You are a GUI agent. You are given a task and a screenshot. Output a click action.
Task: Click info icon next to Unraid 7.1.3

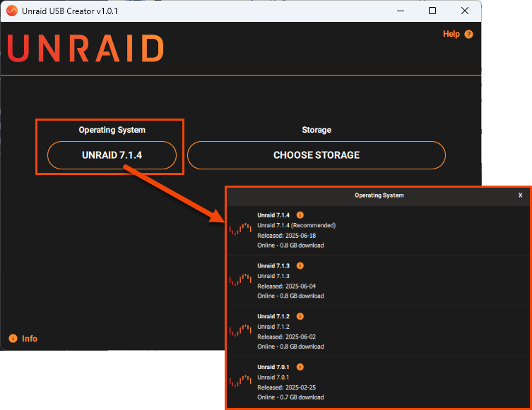click(x=300, y=265)
